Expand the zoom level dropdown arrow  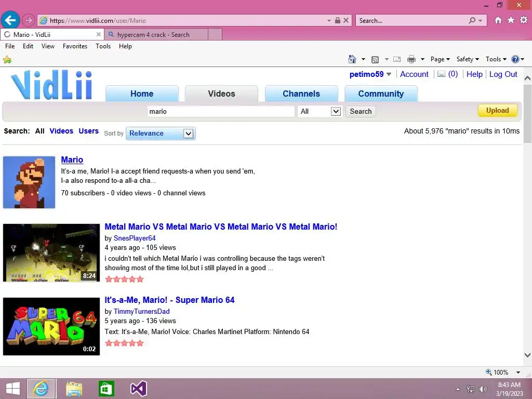point(518,372)
